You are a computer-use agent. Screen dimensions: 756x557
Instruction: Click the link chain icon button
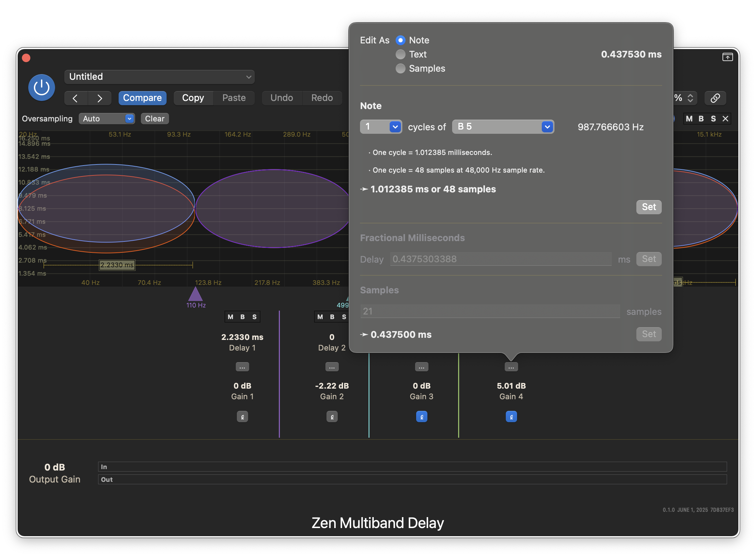pos(715,98)
